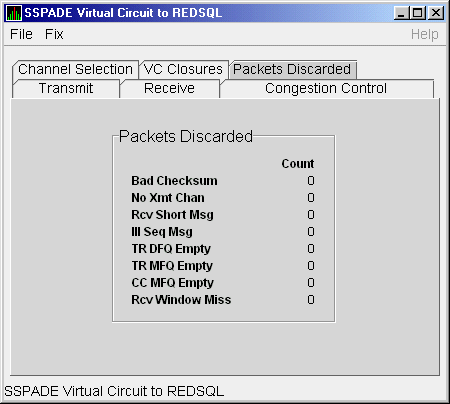Click the No Xmt Chan count value
Viewport: 450px width, 404px height.
pyautogui.click(x=311, y=198)
